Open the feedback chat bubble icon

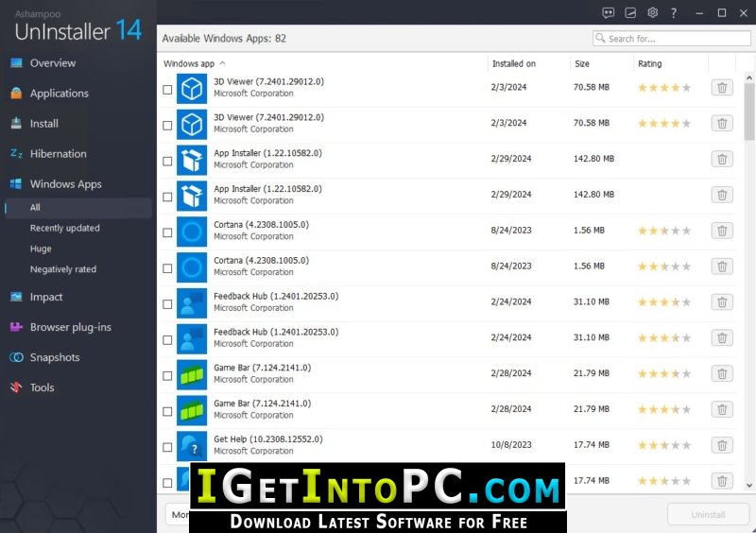[609, 13]
